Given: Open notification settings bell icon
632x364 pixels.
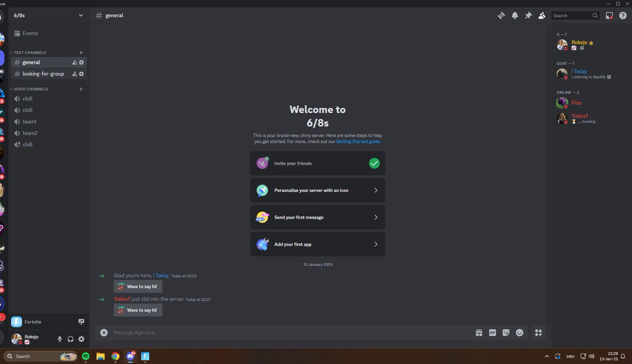Looking at the screenshot, I should 515,16.
